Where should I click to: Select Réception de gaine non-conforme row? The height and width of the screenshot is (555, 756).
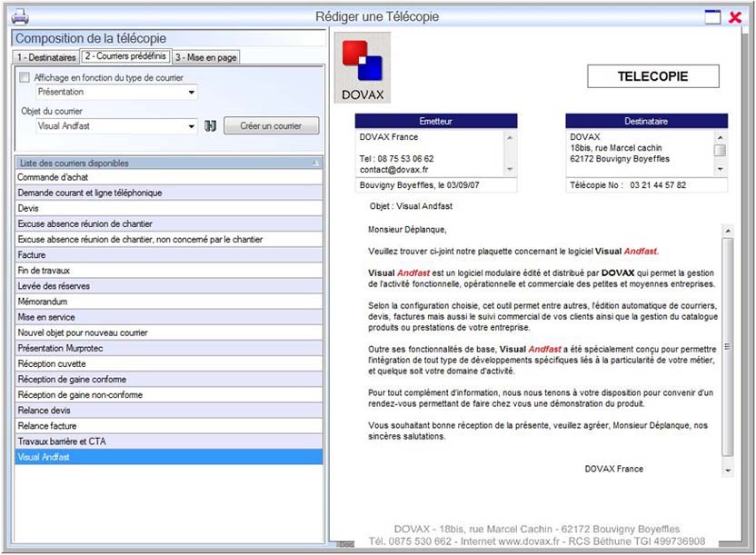[x=169, y=394]
